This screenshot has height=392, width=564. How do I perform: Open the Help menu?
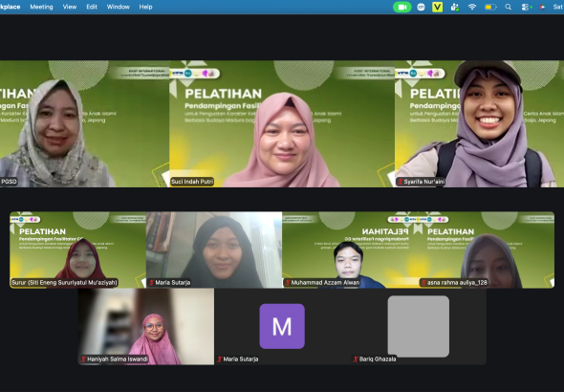pos(145,7)
